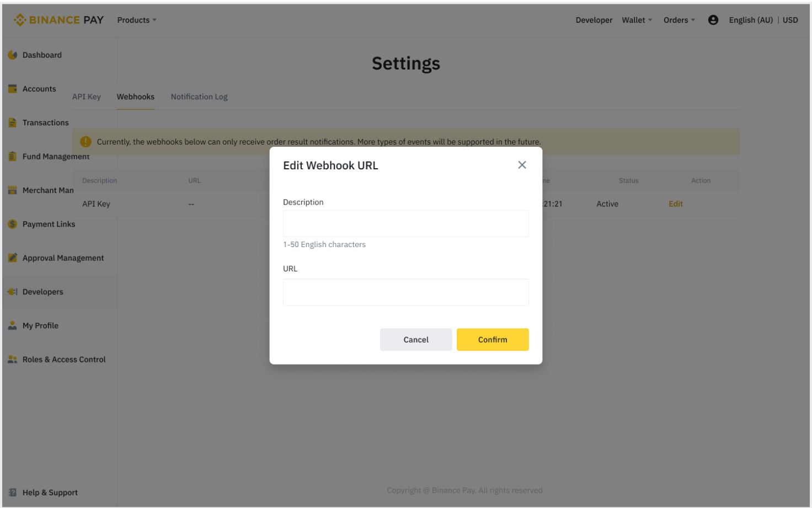The height and width of the screenshot is (508, 812).
Task: Focus the URL input field
Action: [406, 292]
